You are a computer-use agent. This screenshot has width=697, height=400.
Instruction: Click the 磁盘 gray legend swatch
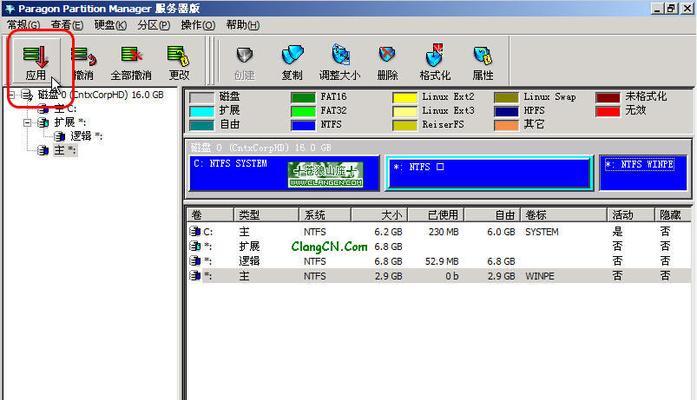click(x=202, y=97)
